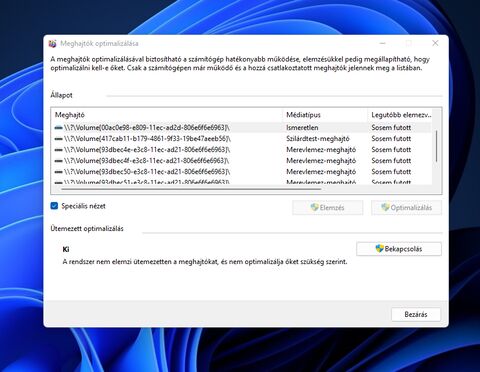Select volume path Volume{00ac0e98-e809-11ec-ad2d
This screenshot has width=480, height=372.
click(147, 128)
